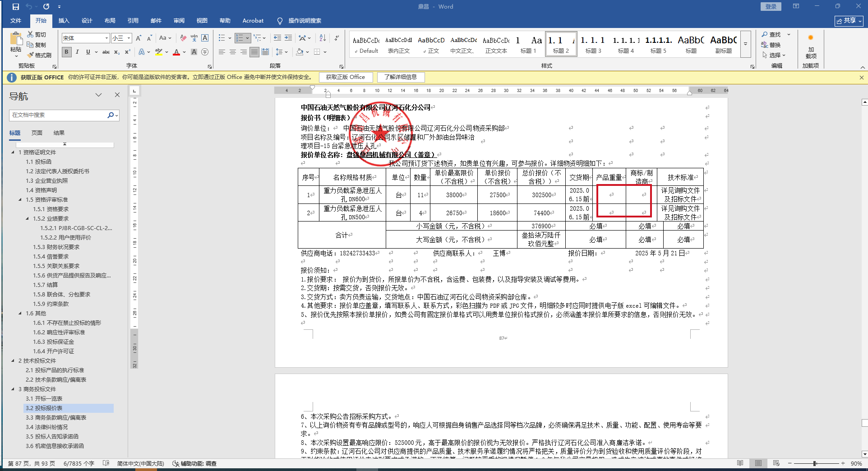The image size is (868, 471).
Task: Click the Sort A-Z icon
Action: click(323, 38)
